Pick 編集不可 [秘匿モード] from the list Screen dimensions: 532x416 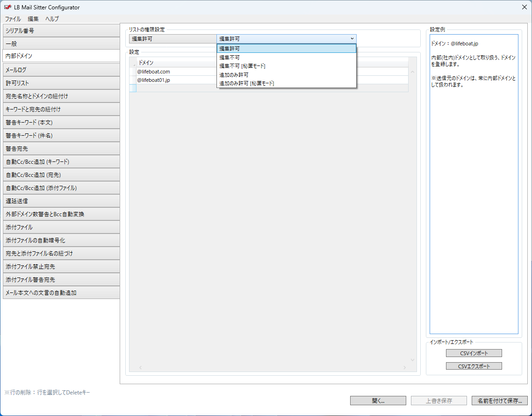point(242,66)
